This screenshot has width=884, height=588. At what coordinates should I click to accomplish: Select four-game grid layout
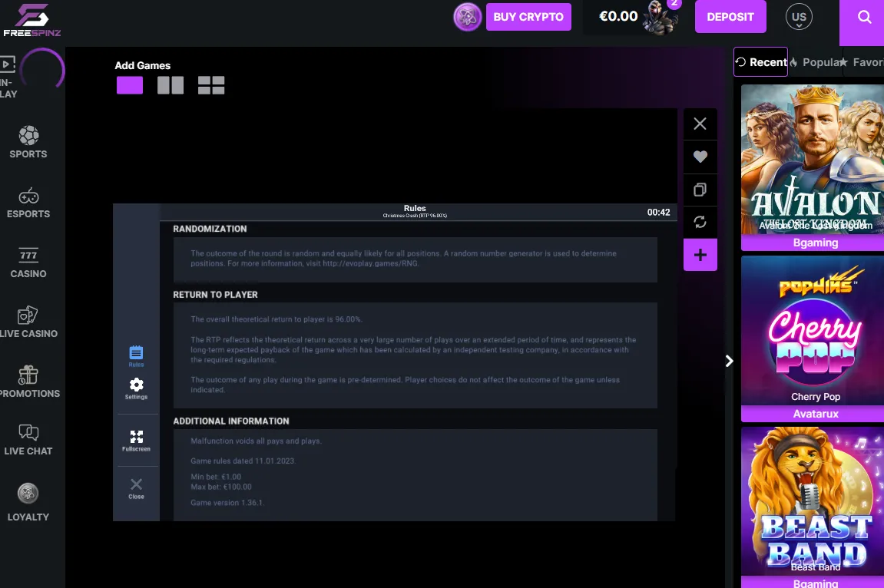click(211, 86)
